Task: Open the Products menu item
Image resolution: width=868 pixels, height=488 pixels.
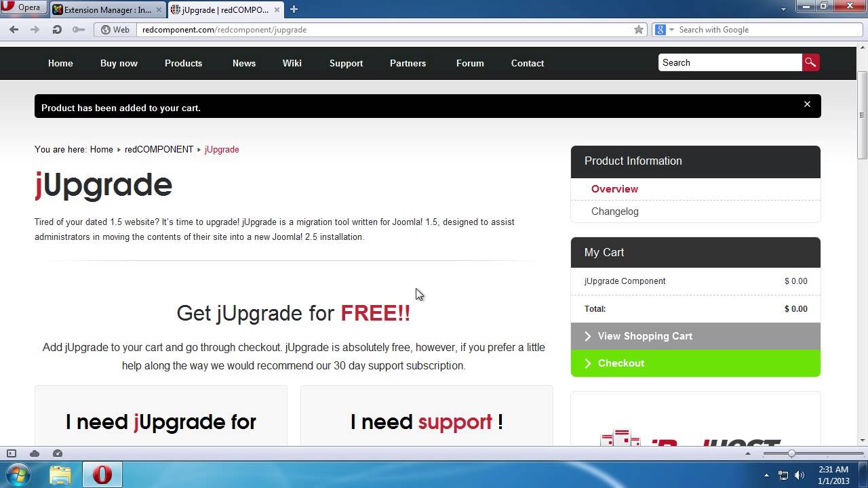Action: pos(183,63)
